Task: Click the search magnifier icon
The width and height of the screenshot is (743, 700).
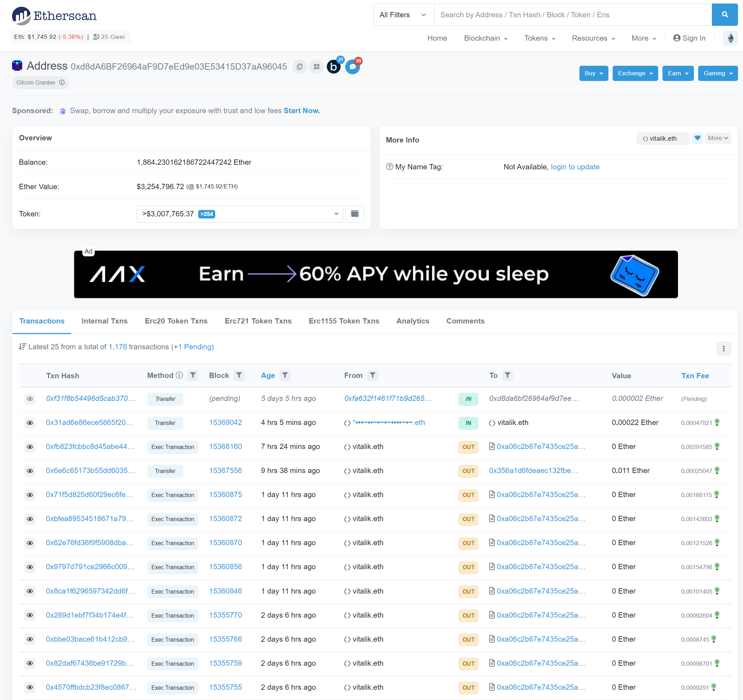Action: coord(724,14)
